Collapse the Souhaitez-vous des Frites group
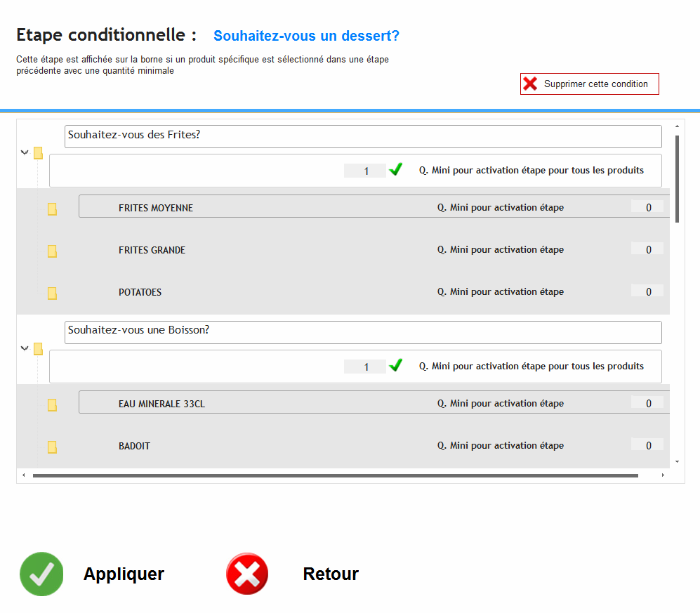700x613 pixels. pyautogui.click(x=25, y=152)
